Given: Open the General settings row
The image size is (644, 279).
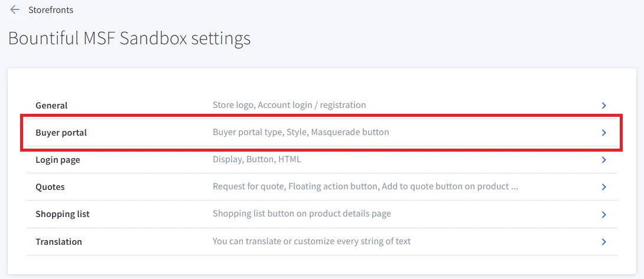Looking at the screenshot, I should (322, 106).
